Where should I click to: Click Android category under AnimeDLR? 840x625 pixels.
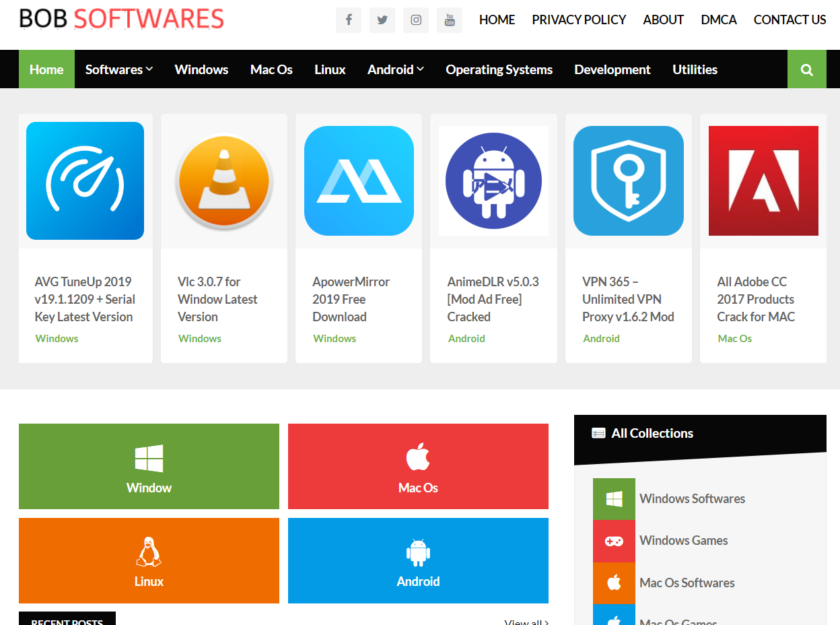(466, 339)
